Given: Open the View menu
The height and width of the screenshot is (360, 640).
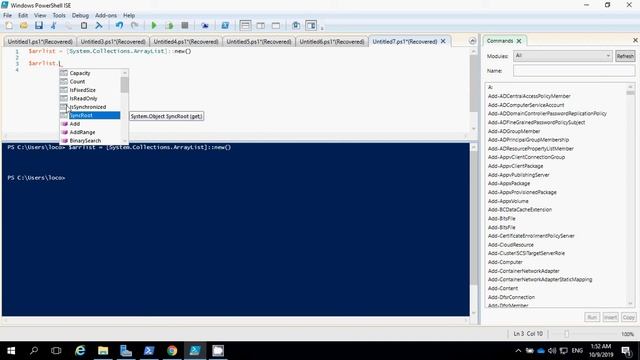Looking at the screenshot, I should click(40, 16).
